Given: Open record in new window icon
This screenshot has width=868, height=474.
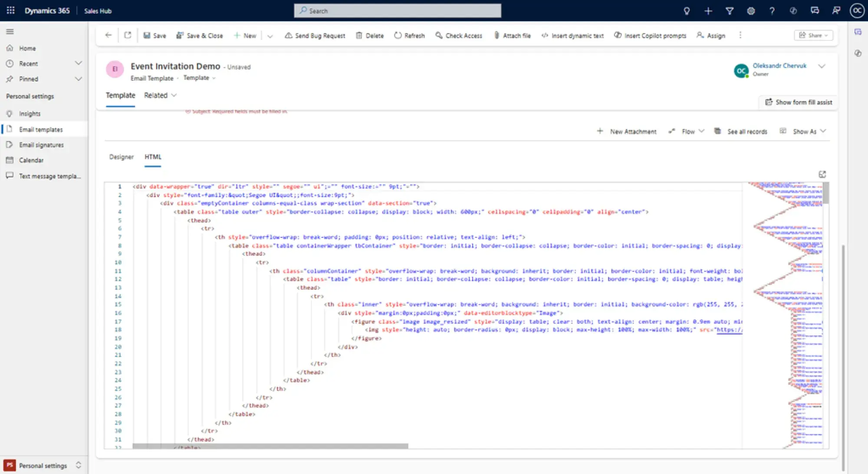Looking at the screenshot, I should click(128, 35).
